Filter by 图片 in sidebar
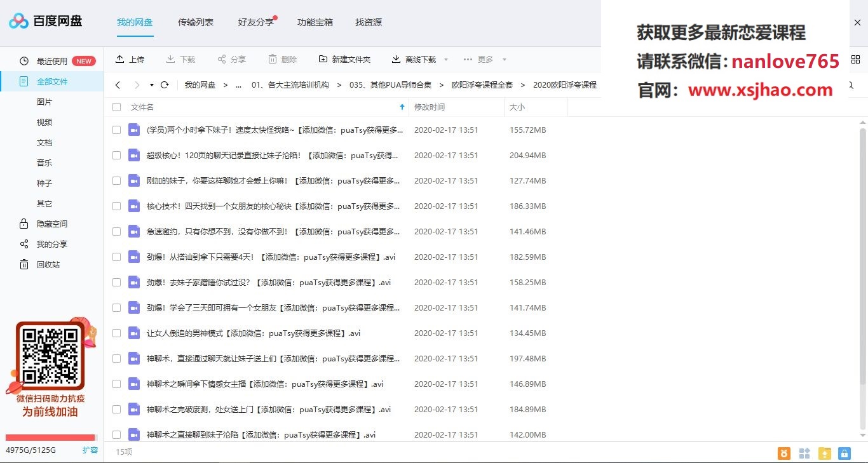Screen dimensions: 868x463 44,102
